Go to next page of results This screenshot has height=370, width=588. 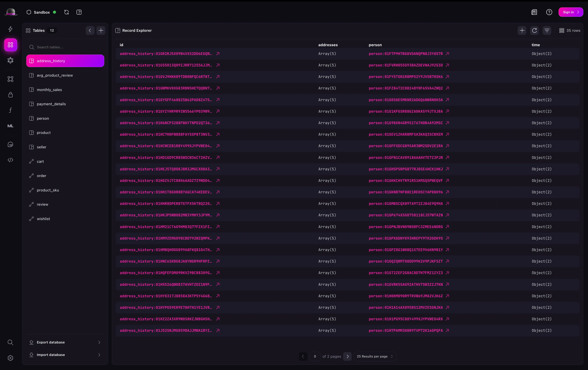[x=347, y=356]
